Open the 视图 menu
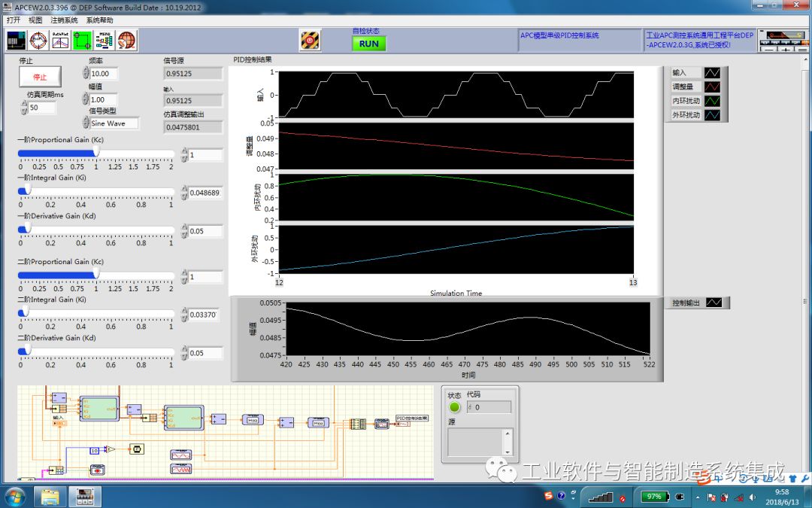The width and height of the screenshot is (812, 508). coord(35,20)
